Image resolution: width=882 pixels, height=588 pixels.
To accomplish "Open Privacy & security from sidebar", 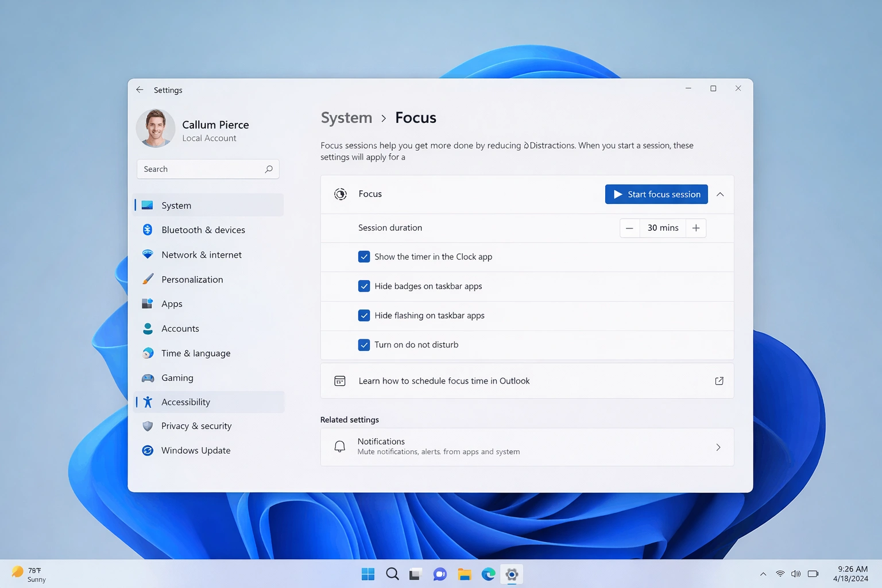I will coord(148,425).
